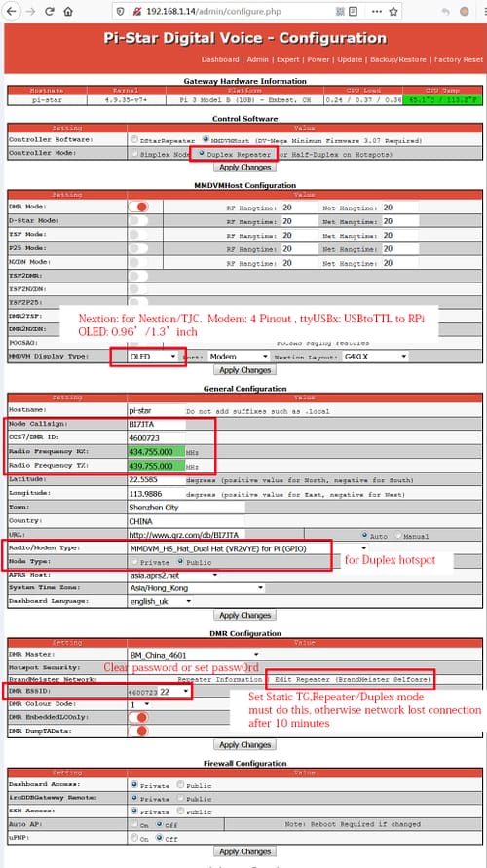
Task: Enable the D-Star Mode switch
Action: click(138, 220)
